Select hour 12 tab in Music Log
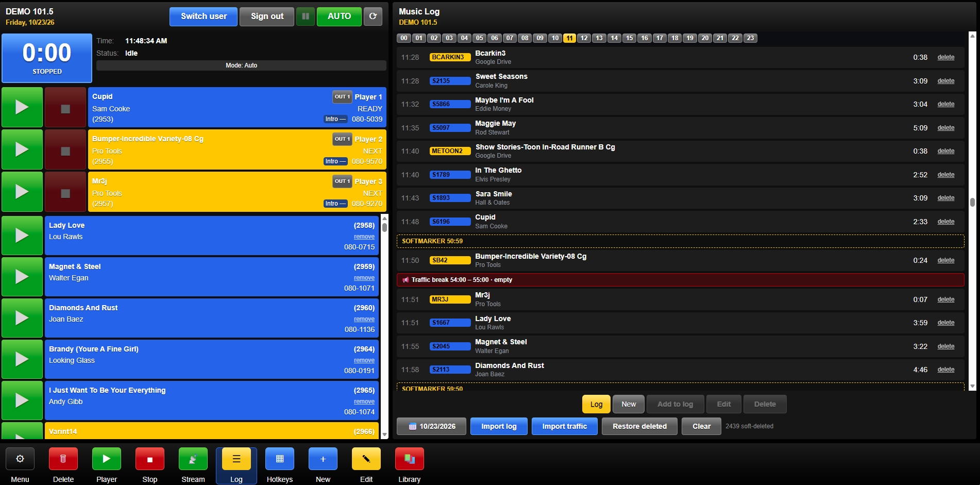Screen dimensions: 980x485 [584, 38]
